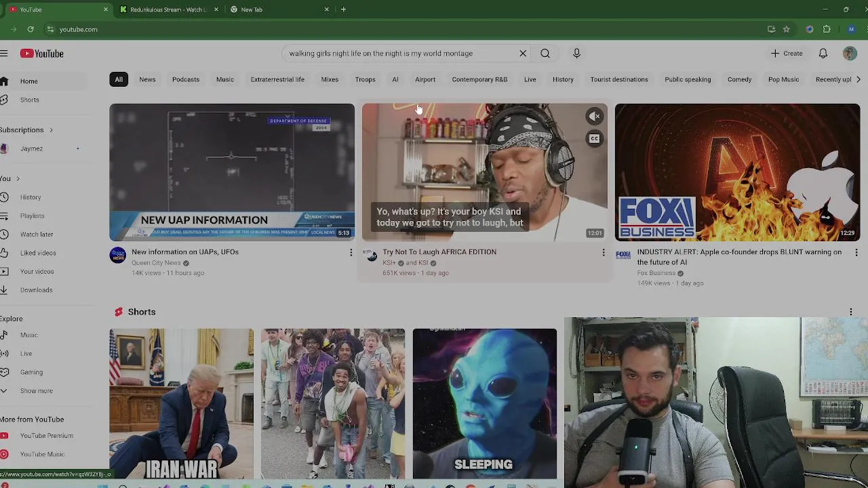Show more chips with right arrow
This screenshot has height=488, width=868.
click(x=859, y=79)
